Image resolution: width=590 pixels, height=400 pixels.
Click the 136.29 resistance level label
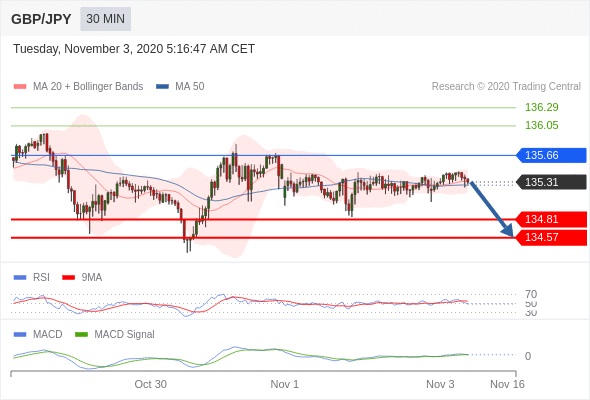click(541, 107)
